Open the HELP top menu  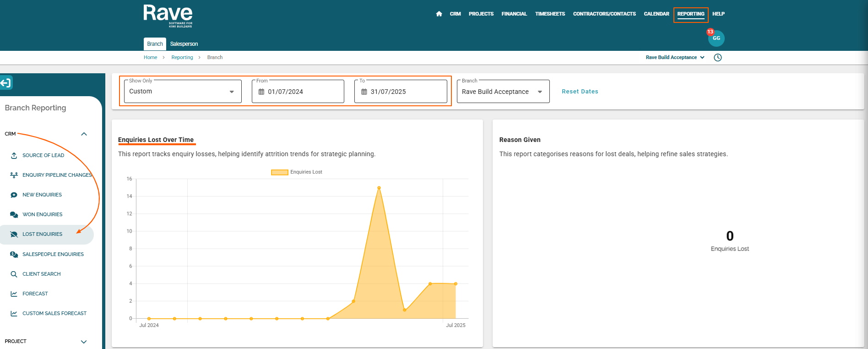point(718,14)
